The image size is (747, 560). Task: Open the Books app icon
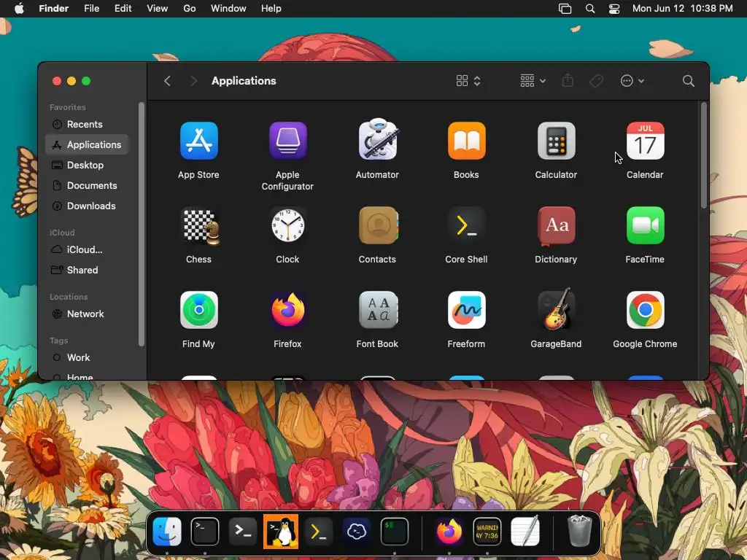pos(466,141)
